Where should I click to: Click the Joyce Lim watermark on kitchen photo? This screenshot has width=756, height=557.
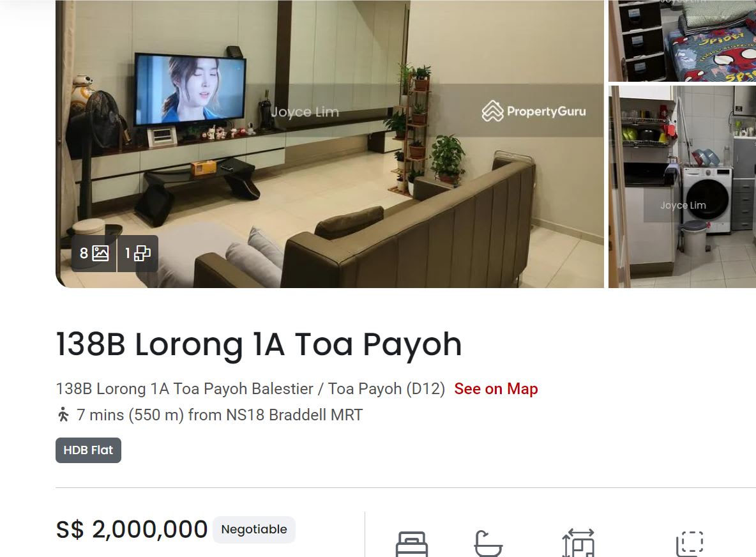pos(683,206)
